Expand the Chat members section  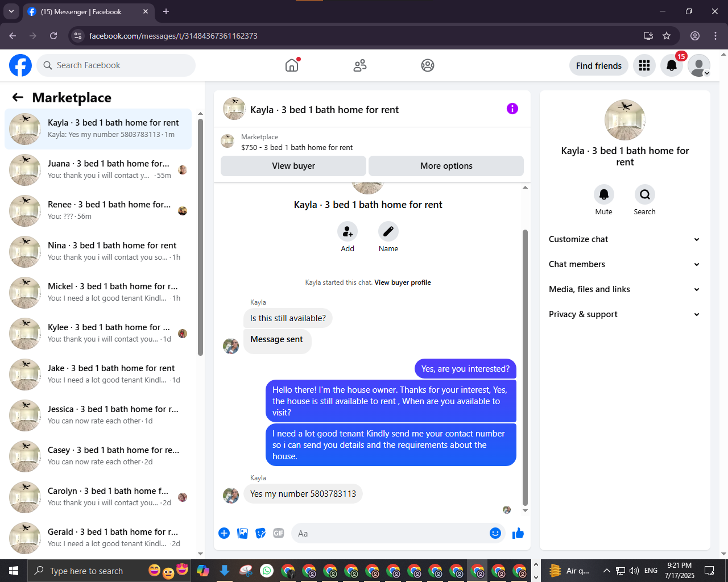[x=624, y=264]
